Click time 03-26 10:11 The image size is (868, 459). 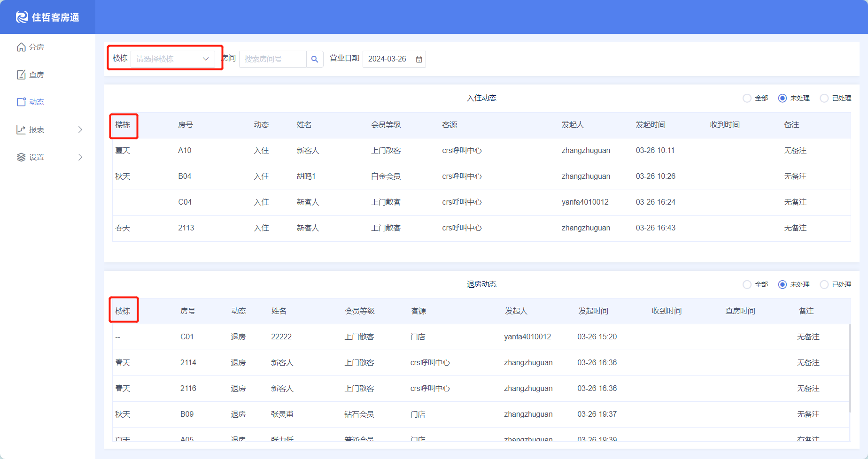pos(655,151)
